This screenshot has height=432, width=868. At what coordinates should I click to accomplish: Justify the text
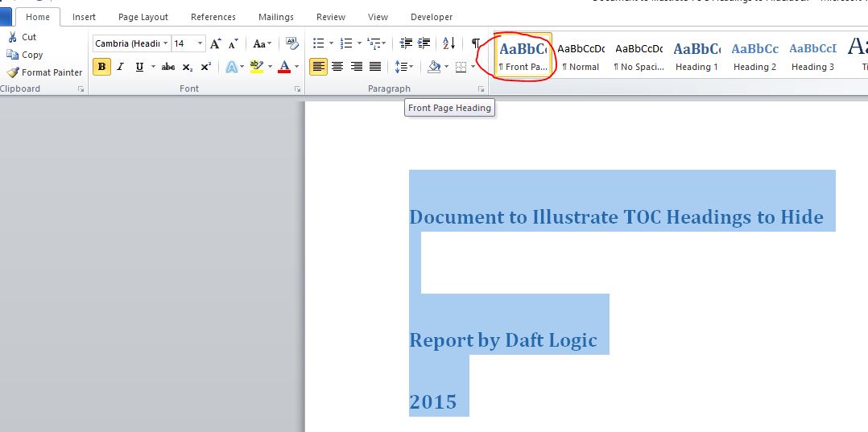(x=375, y=67)
